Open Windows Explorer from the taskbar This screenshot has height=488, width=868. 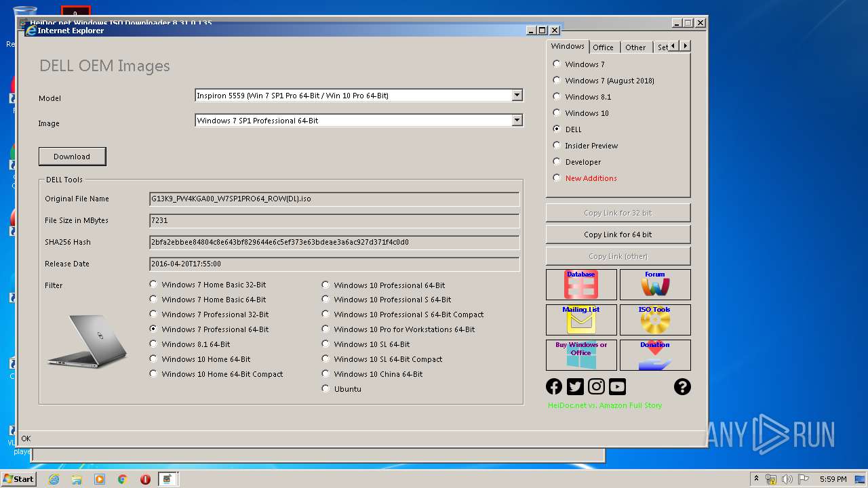[77, 479]
